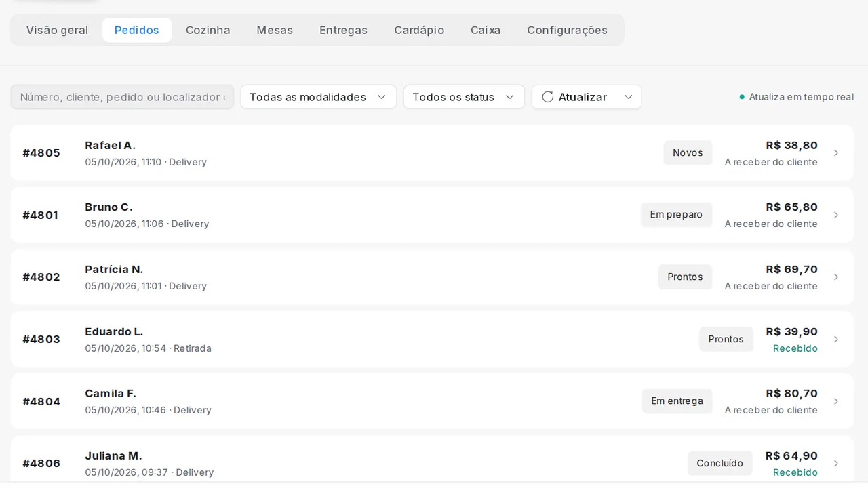This screenshot has width=868, height=488.
Task: Click Recebido label on order #4803
Action: tap(795, 348)
